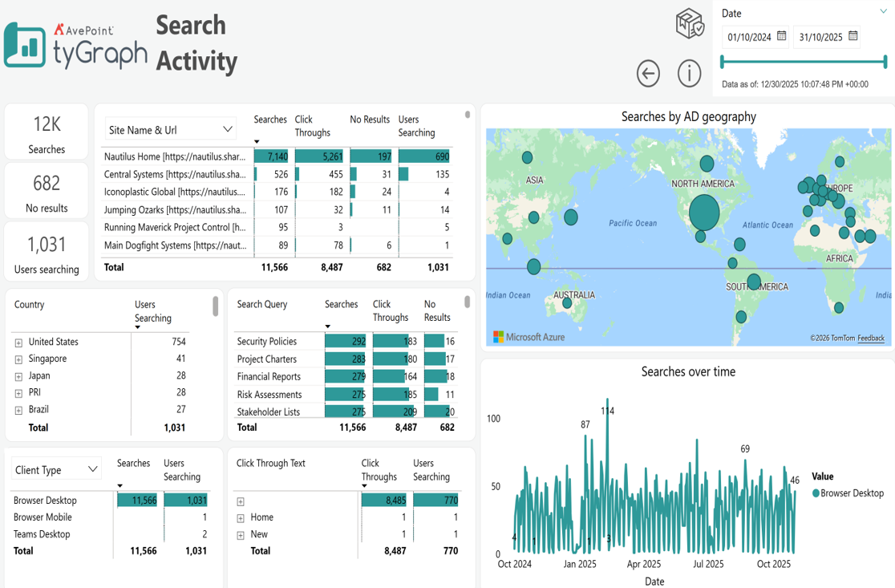This screenshot has height=588, width=895.
Task: Select the large North America map bubble
Action: 704,213
